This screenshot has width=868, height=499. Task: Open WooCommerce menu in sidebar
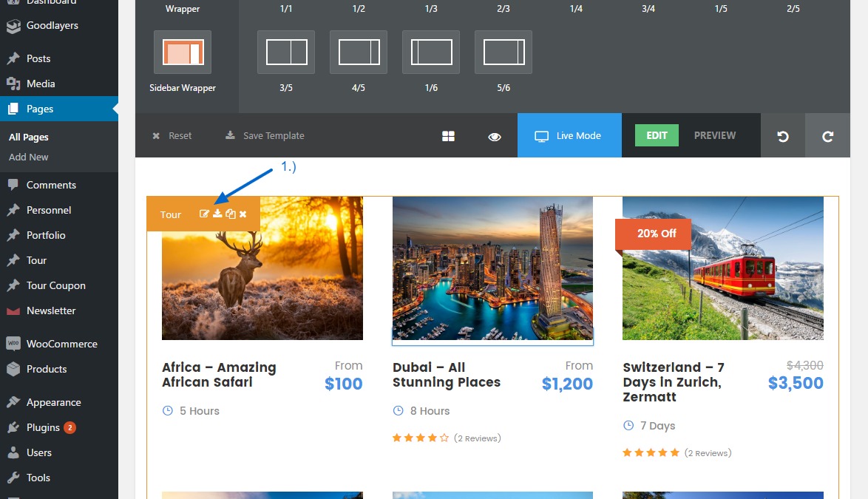point(61,344)
